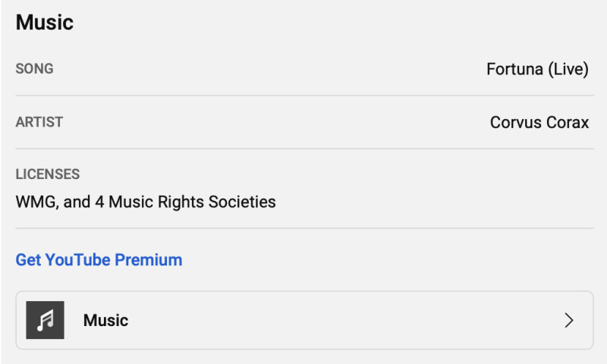Click the divider line below the licenses text
Viewport: 607px width, 364px height.
[303, 228]
